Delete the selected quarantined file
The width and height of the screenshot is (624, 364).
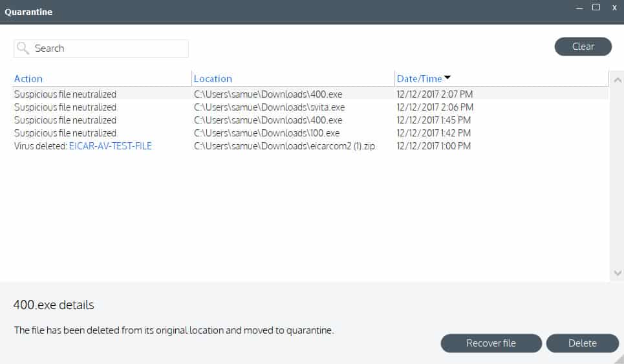(x=582, y=343)
